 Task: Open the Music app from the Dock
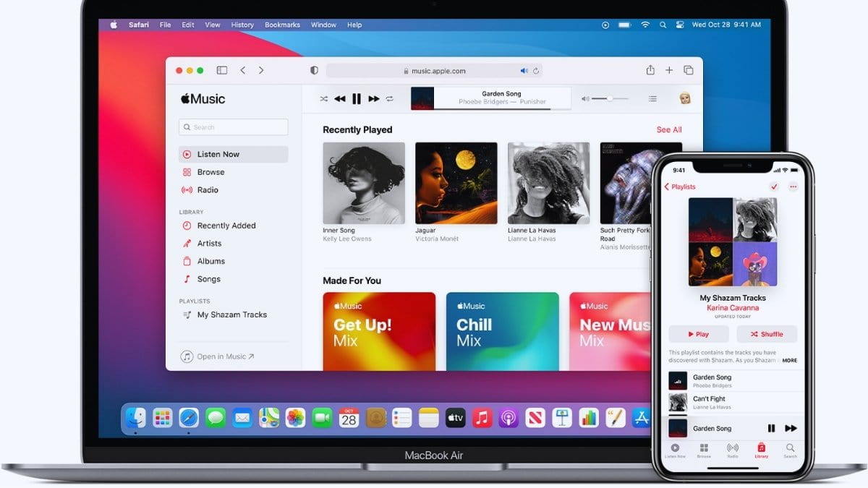click(482, 417)
